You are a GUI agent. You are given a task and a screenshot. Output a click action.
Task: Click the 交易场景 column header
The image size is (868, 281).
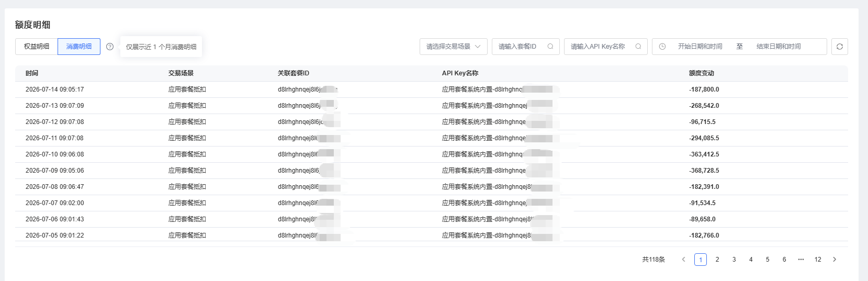click(x=181, y=73)
